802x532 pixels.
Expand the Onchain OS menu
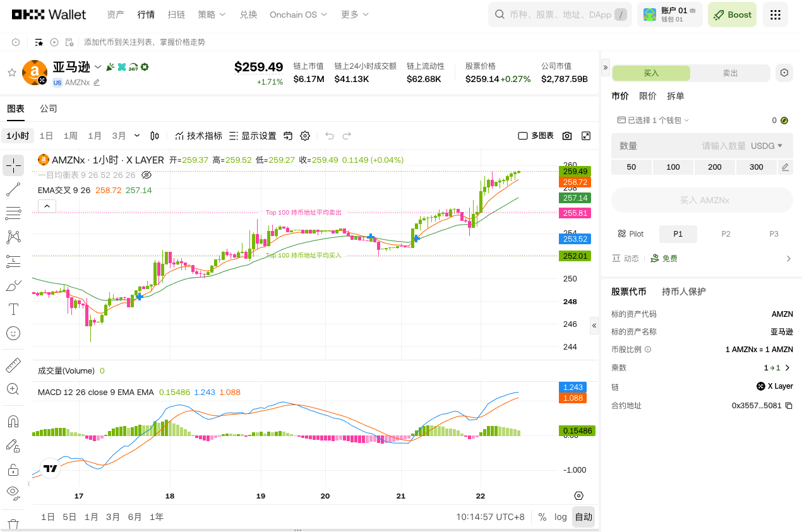pos(298,15)
